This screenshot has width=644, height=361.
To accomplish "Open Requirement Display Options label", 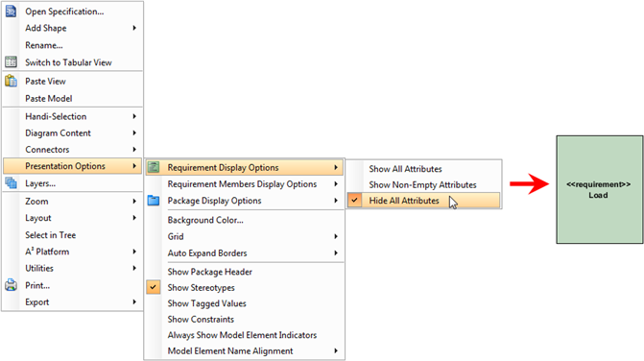I will [x=223, y=168].
